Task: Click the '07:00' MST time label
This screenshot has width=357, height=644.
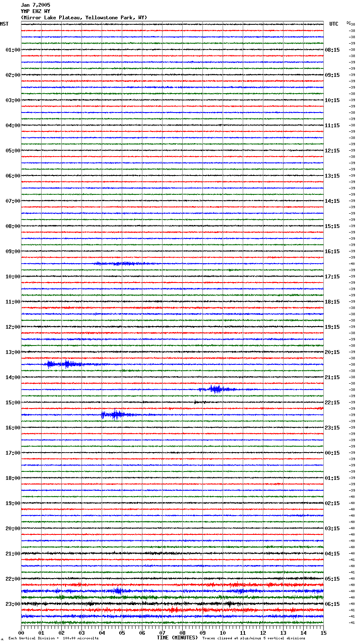Action: tap(13, 201)
